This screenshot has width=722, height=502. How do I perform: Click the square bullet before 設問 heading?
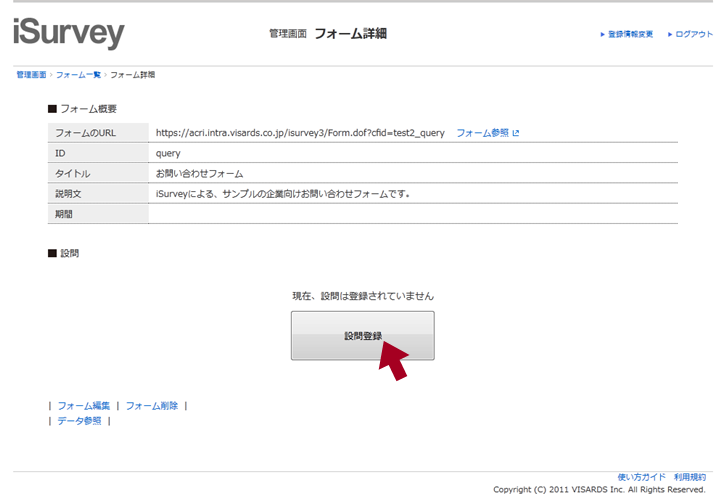52,253
